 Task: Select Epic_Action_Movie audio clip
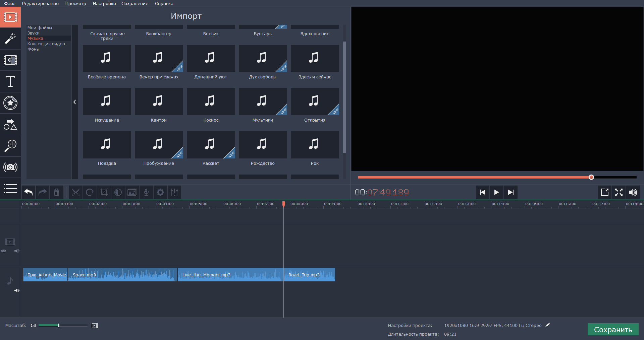[x=45, y=275]
